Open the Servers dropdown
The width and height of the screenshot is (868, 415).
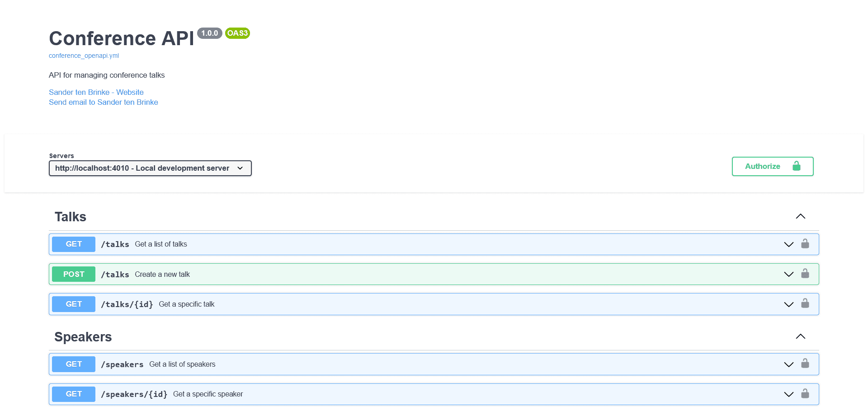150,168
